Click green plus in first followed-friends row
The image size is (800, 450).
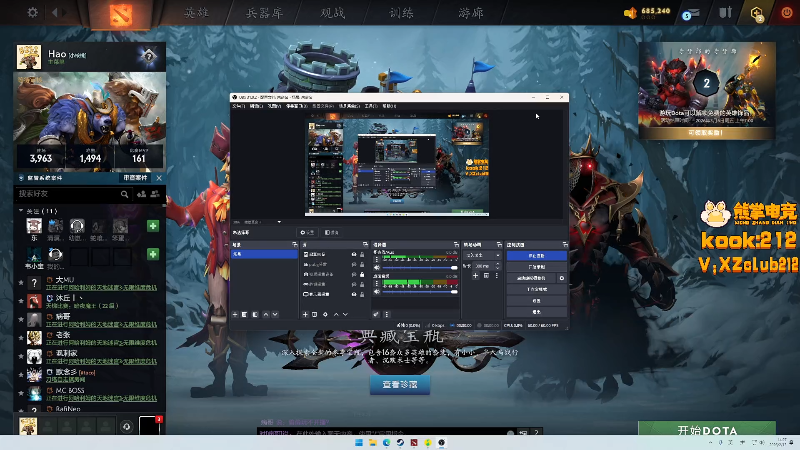[x=153, y=226]
